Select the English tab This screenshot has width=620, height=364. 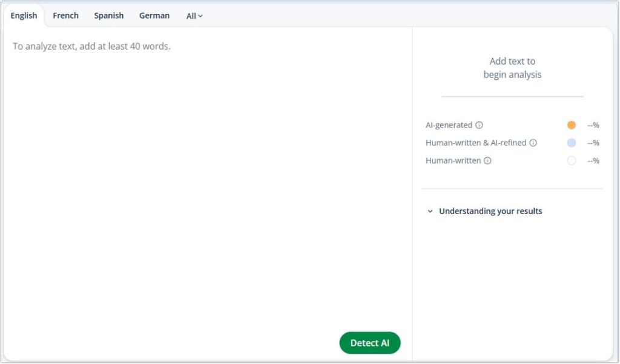click(23, 15)
